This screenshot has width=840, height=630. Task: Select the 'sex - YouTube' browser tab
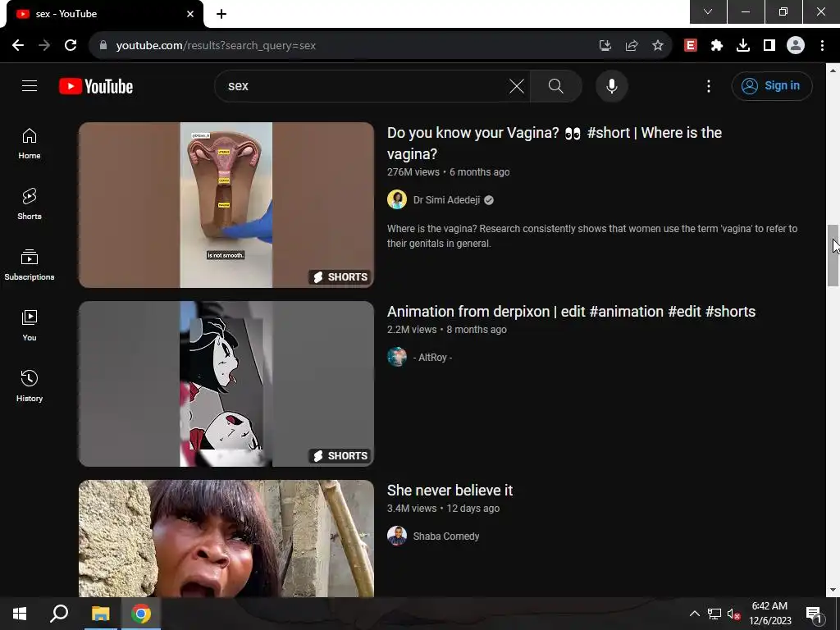click(x=104, y=14)
